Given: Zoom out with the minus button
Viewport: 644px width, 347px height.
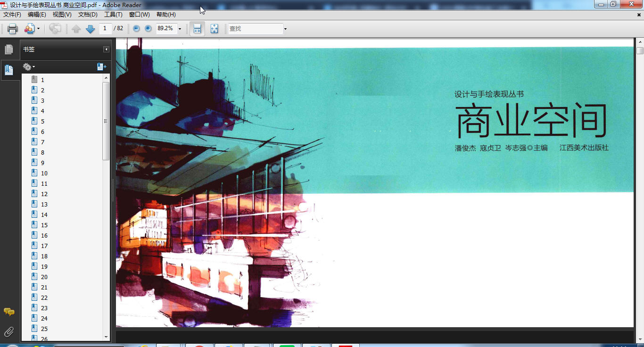Looking at the screenshot, I should click(x=136, y=28).
